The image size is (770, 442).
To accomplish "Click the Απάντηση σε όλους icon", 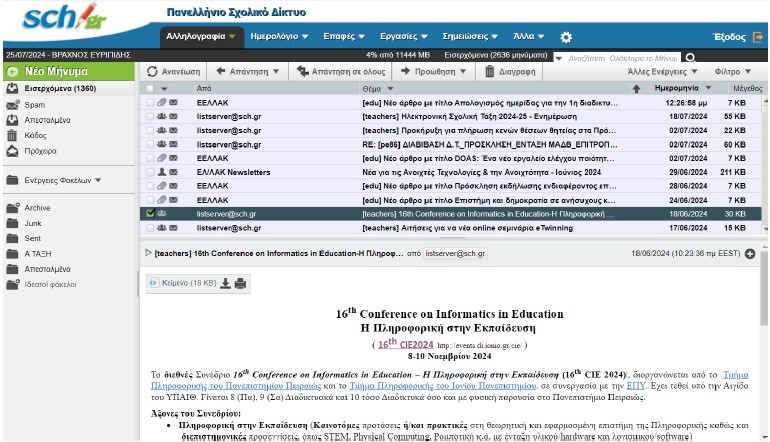I will coord(302,71).
